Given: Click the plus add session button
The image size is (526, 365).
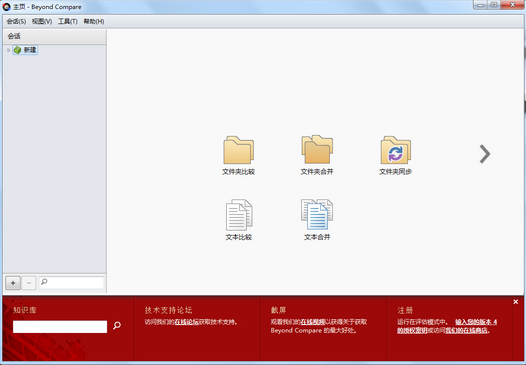Looking at the screenshot, I should tap(13, 283).
